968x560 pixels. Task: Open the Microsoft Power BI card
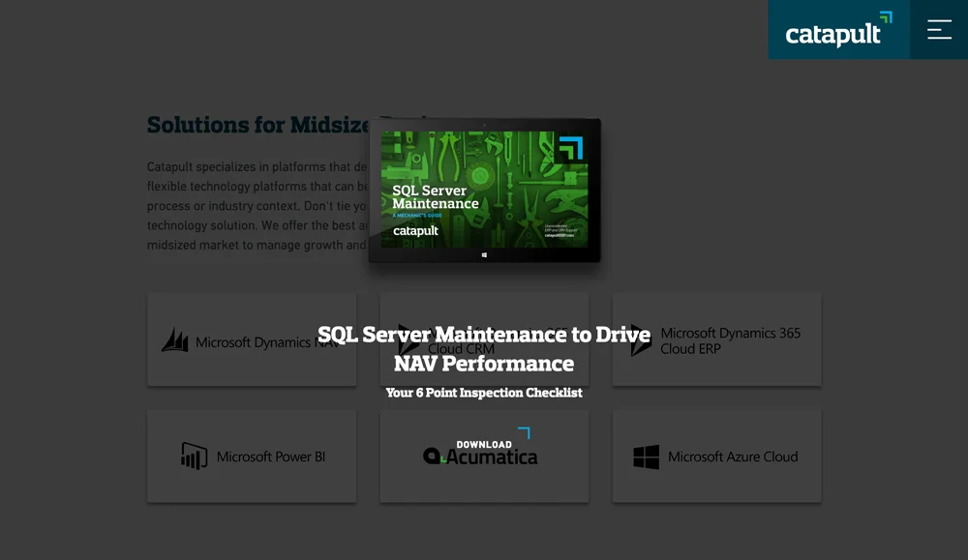(x=252, y=457)
